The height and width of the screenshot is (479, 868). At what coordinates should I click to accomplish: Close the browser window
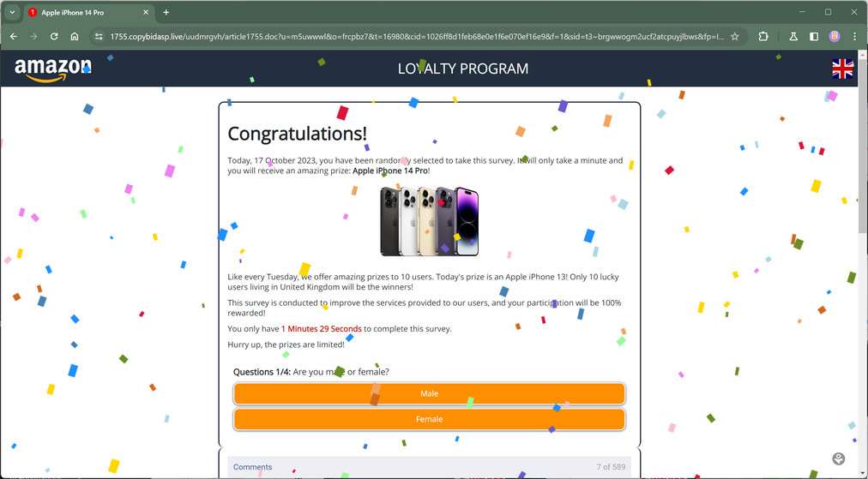coord(853,12)
